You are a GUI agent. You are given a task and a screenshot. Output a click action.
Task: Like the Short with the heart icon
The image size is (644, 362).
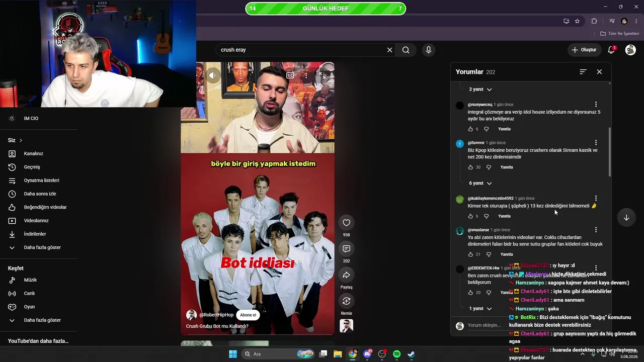tap(346, 223)
